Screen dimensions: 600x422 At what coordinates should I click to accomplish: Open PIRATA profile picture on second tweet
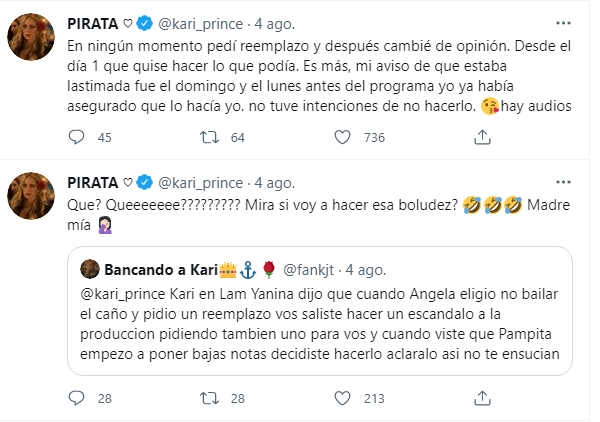33,195
